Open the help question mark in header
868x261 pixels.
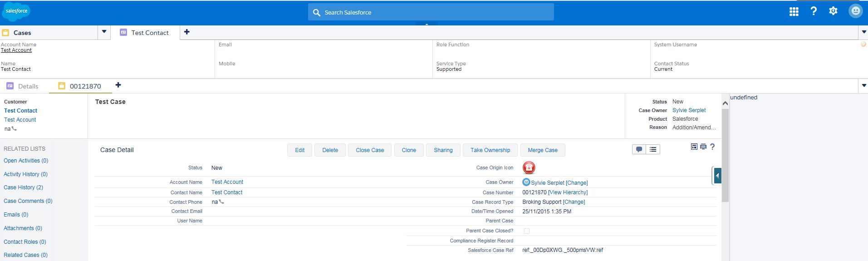click(x=814, y=11)
